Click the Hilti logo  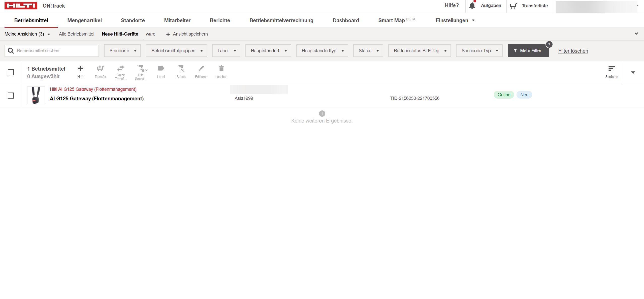point(21,6)
